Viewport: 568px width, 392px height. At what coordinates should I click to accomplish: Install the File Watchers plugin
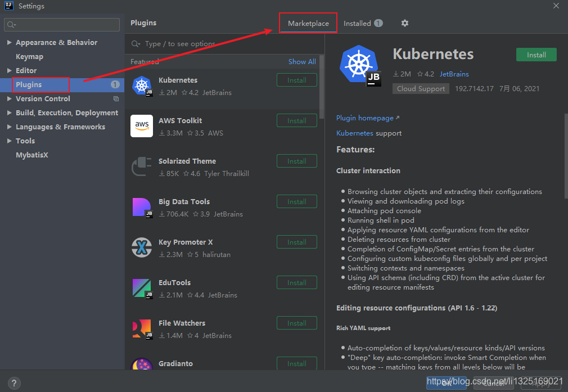click(x=297, y=323)
